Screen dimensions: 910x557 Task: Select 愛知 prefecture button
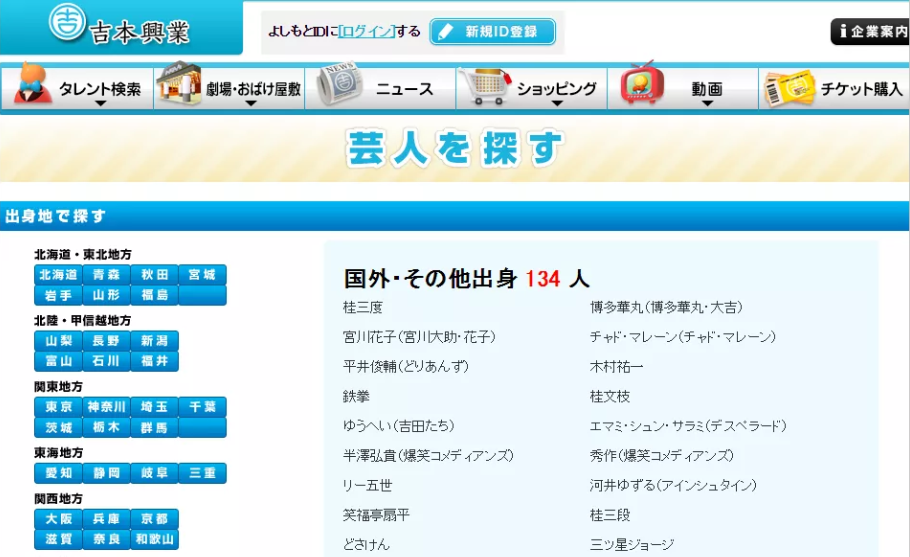tap(58, 473)
